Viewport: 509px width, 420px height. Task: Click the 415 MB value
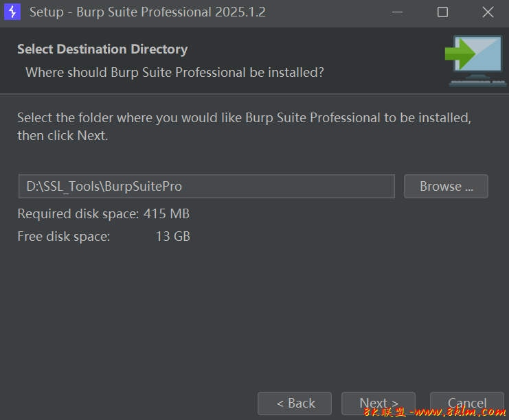[166, 214]
